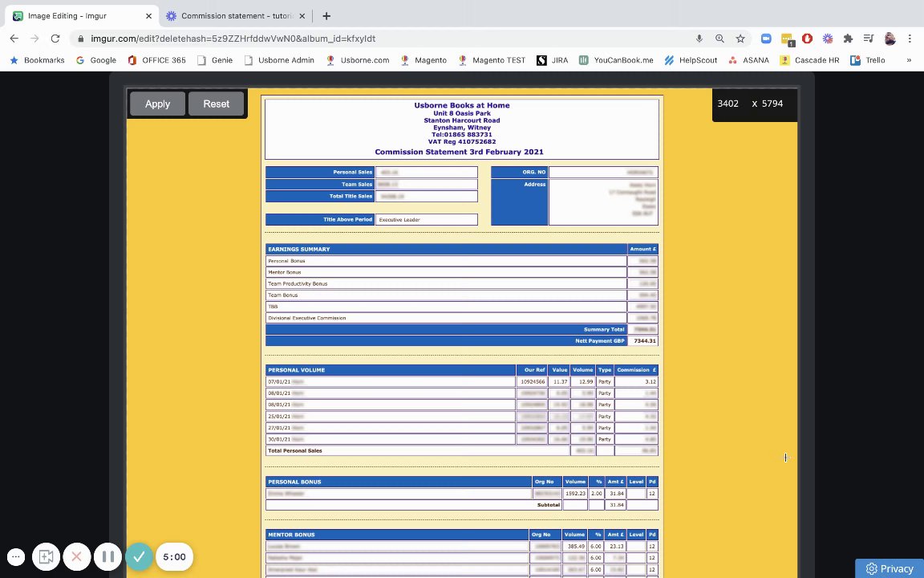Close the Image Editing - Imgur tab
The height and width of the screenshot is (578, 924).
point(148,16)
